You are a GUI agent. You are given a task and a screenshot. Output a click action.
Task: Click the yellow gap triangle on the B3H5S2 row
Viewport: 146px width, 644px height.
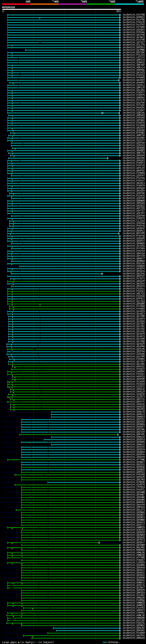tap(40, 18)
